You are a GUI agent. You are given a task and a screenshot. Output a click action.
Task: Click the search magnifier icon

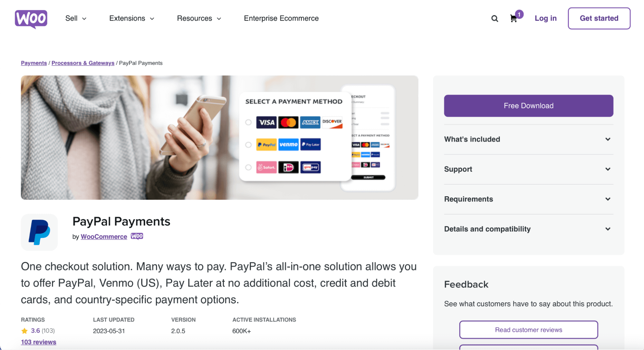495,18
